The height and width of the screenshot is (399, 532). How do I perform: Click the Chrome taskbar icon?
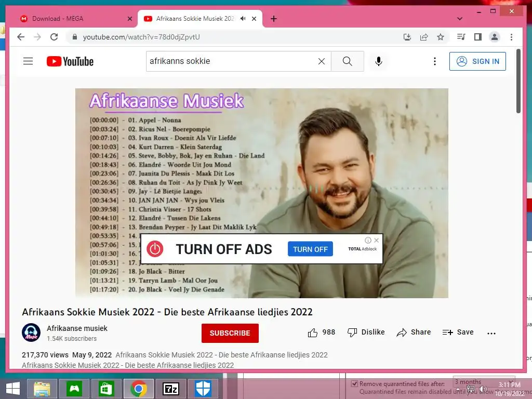point(138,389)
